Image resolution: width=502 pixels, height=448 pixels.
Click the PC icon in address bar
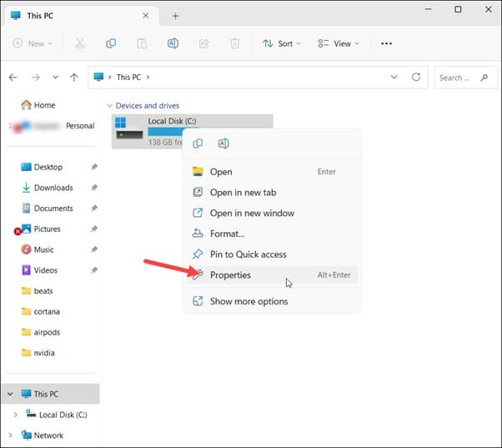click(98, 77)
